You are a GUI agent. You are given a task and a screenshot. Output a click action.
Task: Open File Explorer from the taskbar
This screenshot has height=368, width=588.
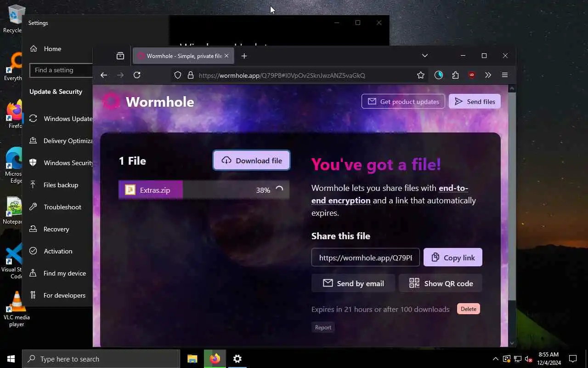click(x=192, y=359)
